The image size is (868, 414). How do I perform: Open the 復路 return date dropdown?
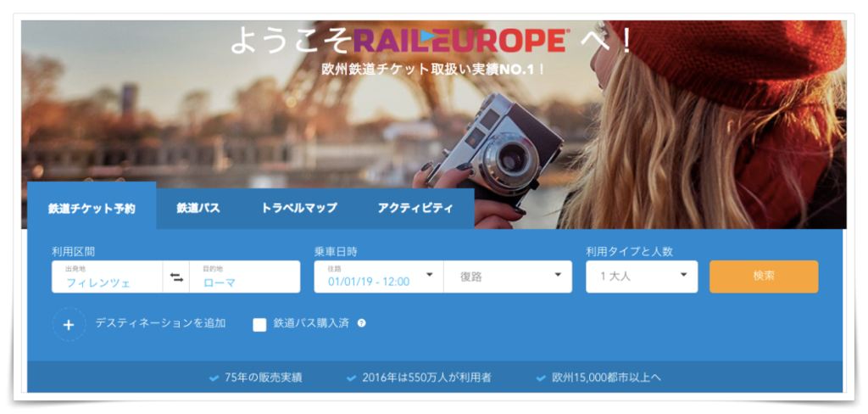[508, 277]
